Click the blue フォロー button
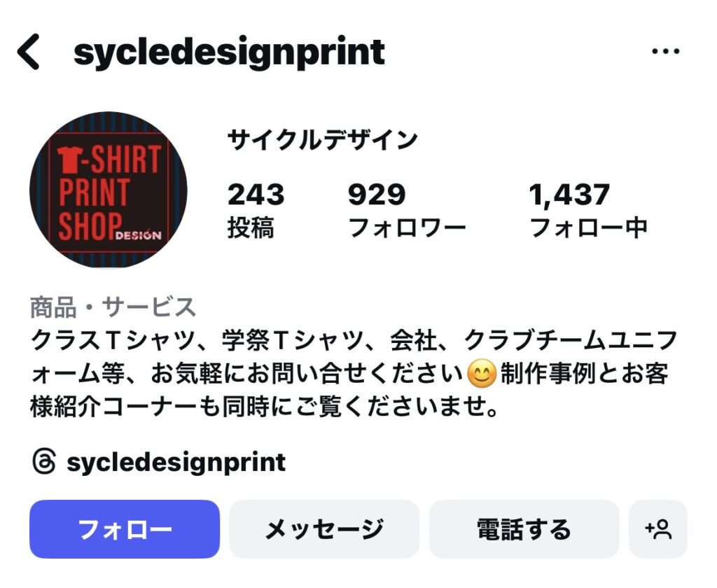The width and height of the screenshot is (717, 588). (x=125, y=529)
